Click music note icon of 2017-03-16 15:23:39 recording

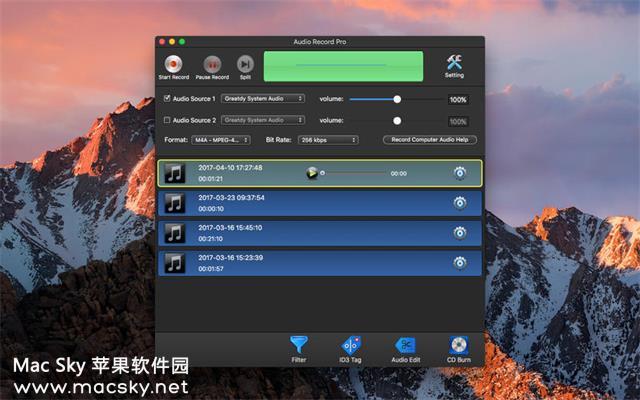point(175,263)
